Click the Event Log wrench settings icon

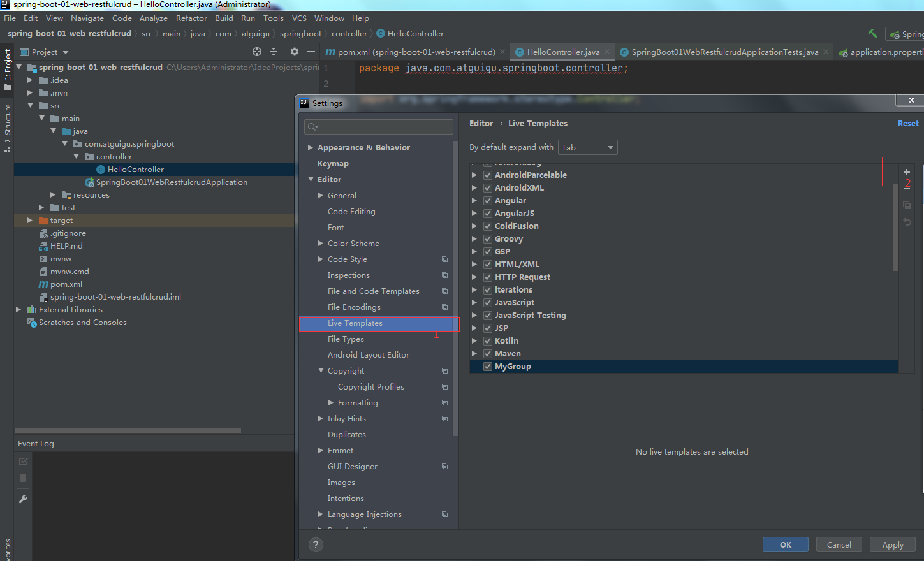(x=23, y=499)
